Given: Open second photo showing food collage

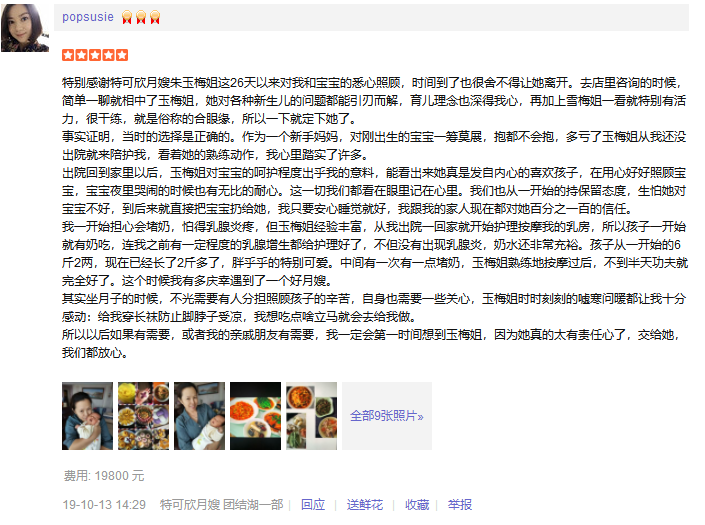Looking at the screenshot, I should [x=143, y=416].
